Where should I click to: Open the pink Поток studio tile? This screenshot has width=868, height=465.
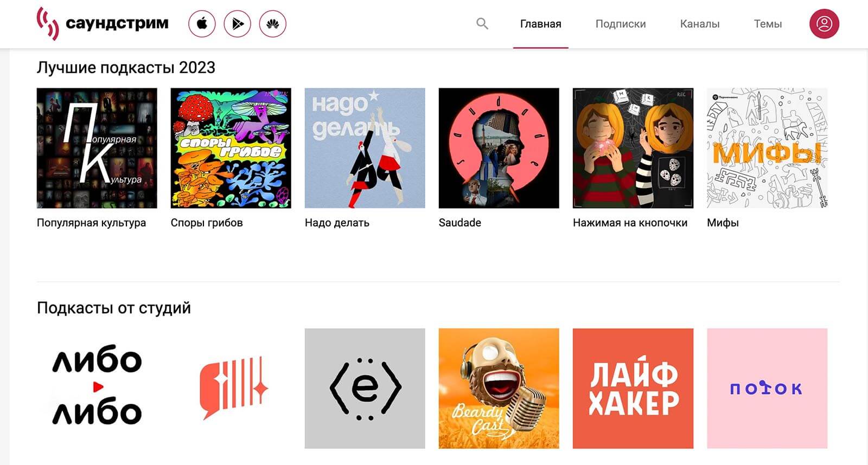click(x=767, y=388)
